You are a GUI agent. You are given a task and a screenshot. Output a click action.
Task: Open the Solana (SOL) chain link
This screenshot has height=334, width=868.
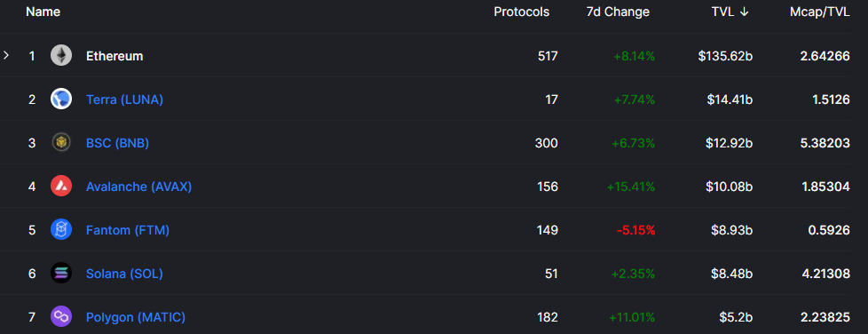coord(124,274)
